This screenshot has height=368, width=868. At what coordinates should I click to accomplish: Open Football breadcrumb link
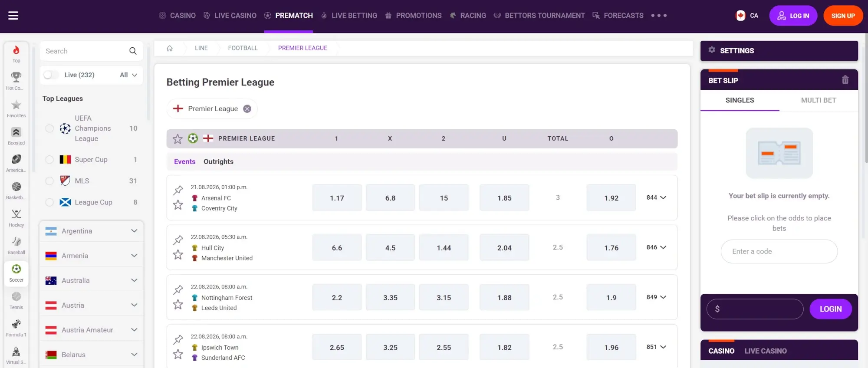(243, 48)
